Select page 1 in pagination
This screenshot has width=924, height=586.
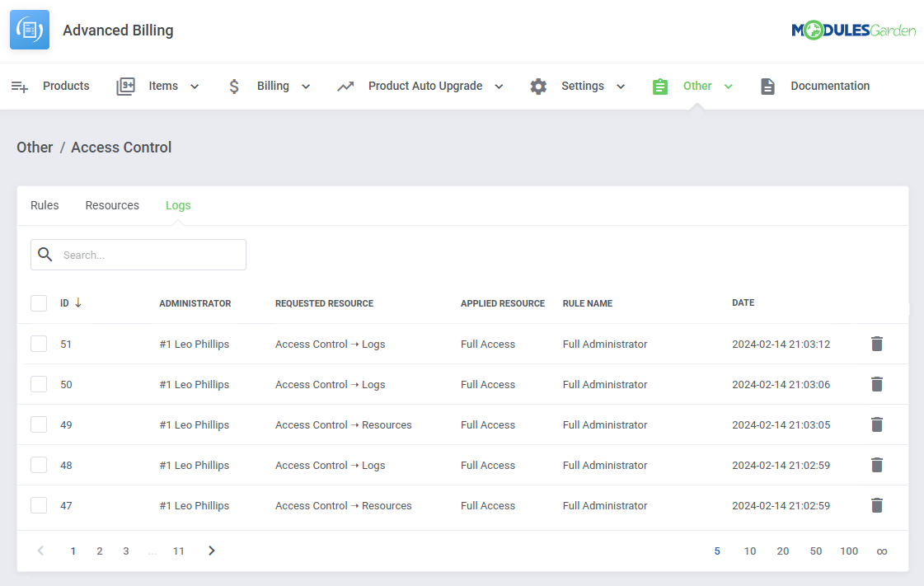pos(73,551)
